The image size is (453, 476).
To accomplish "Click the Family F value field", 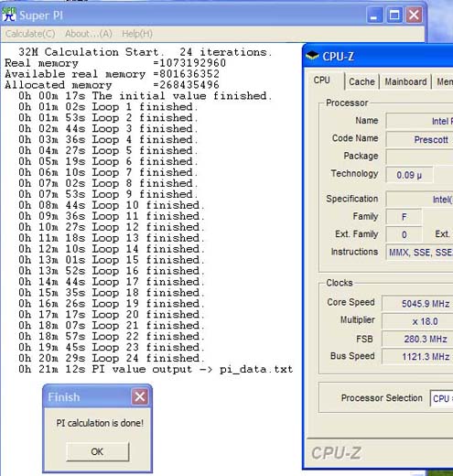I will click(x=404, y=217).
